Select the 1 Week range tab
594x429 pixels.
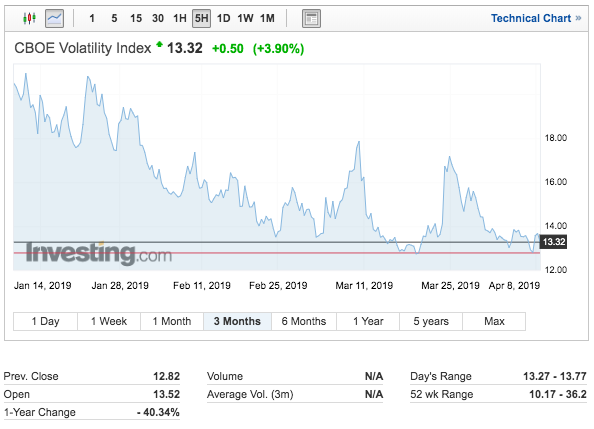click(x=109, y=321)
